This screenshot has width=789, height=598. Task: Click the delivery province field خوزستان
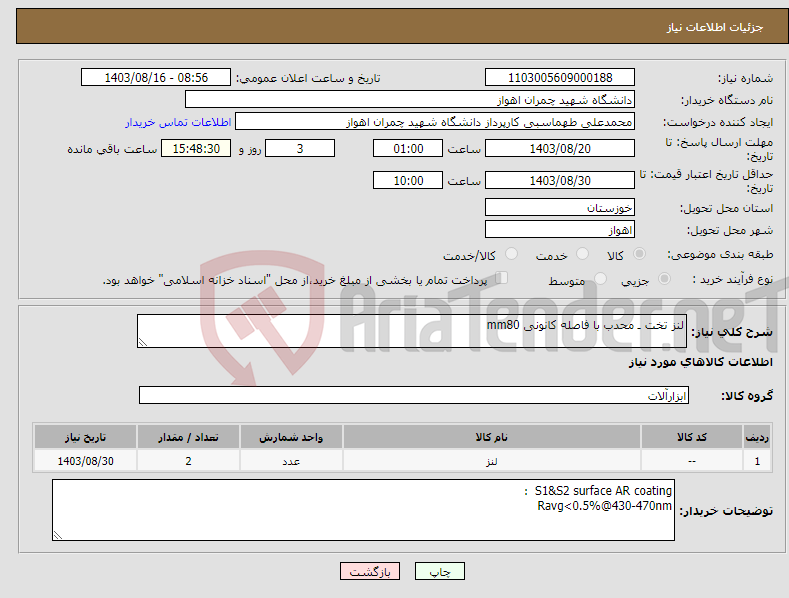(560, 207)
